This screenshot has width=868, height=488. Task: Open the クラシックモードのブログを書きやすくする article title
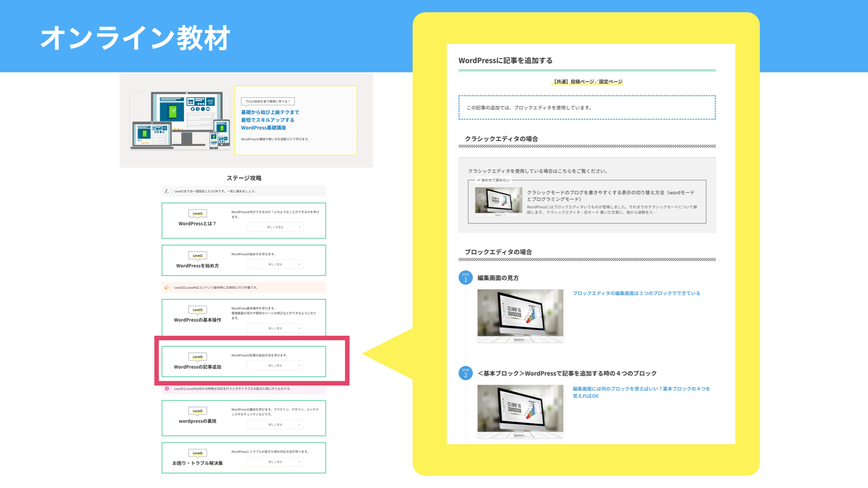pos(611,196)
